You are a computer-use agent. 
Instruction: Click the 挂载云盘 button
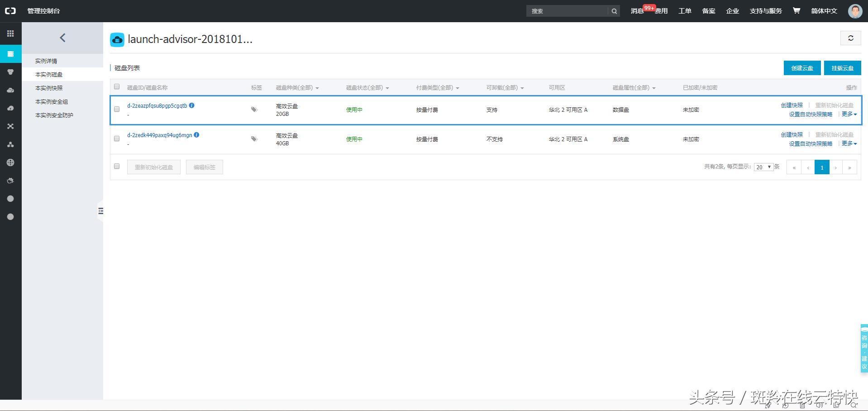(x=842, y=68)
